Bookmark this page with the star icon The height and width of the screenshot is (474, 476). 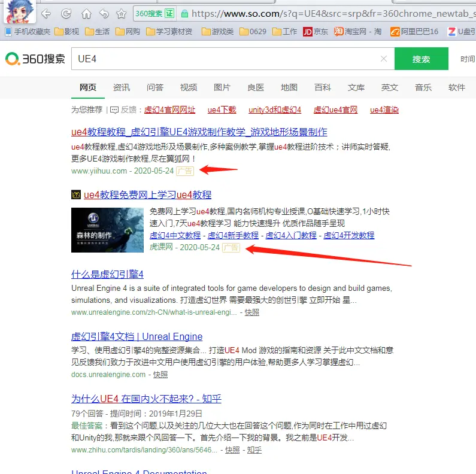(x=121, y=13)
